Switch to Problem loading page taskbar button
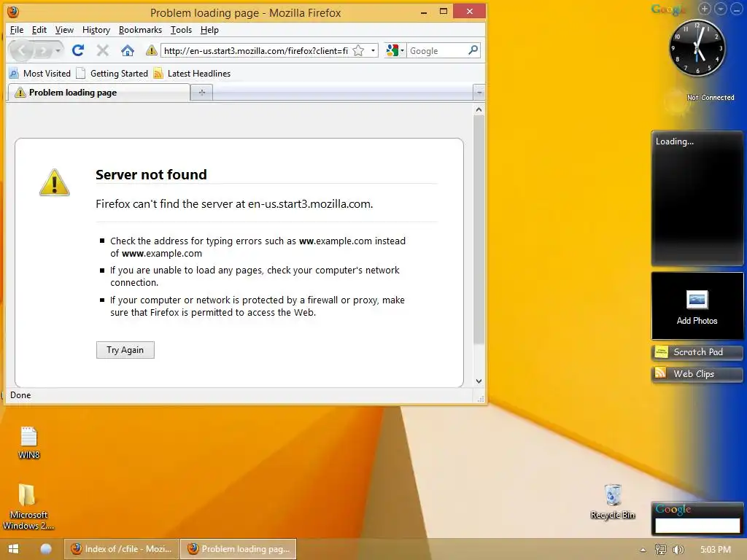 (239, 548)
